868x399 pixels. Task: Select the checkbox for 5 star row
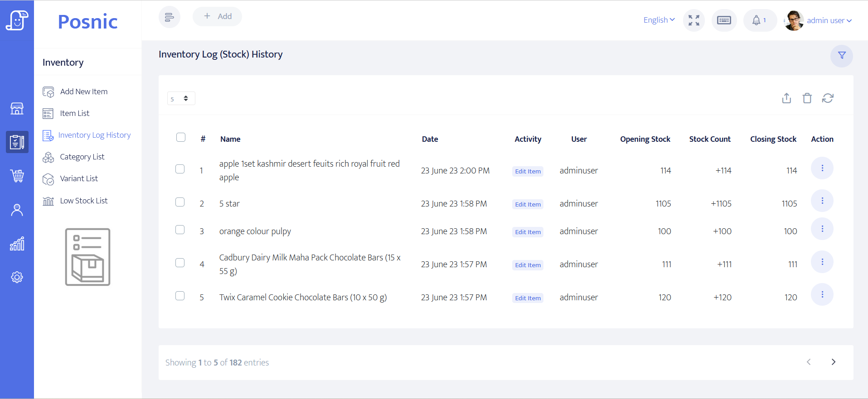(180, 202)
